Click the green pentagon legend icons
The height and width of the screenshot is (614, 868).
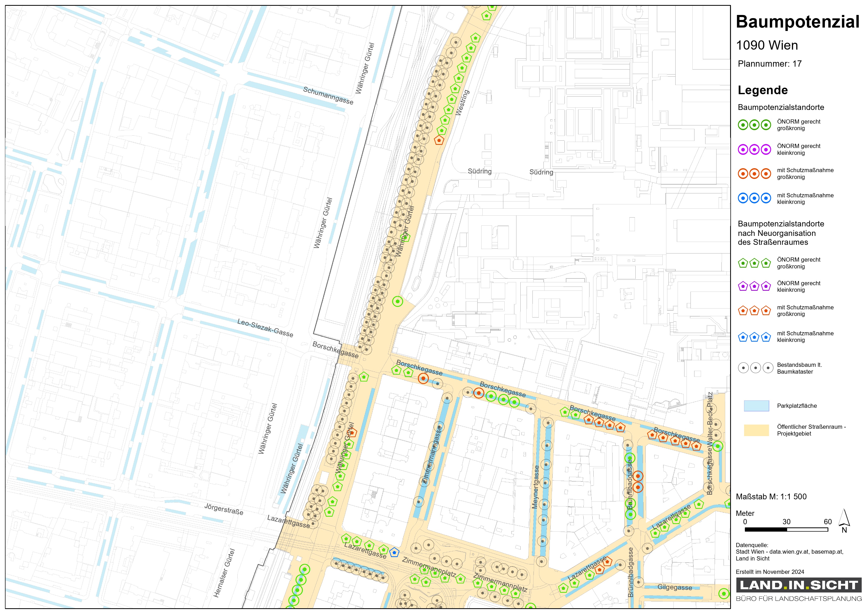754,263
